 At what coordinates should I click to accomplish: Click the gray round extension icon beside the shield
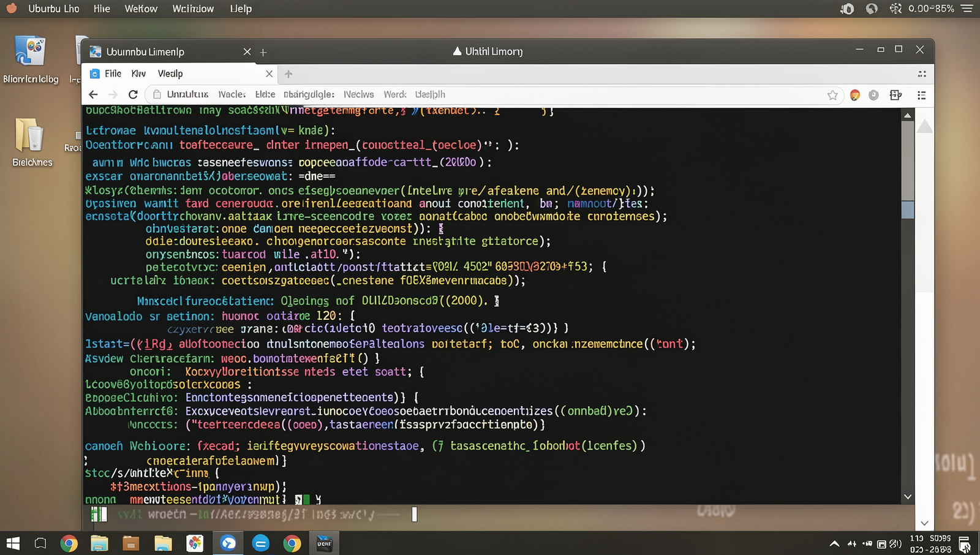[874, 95]
